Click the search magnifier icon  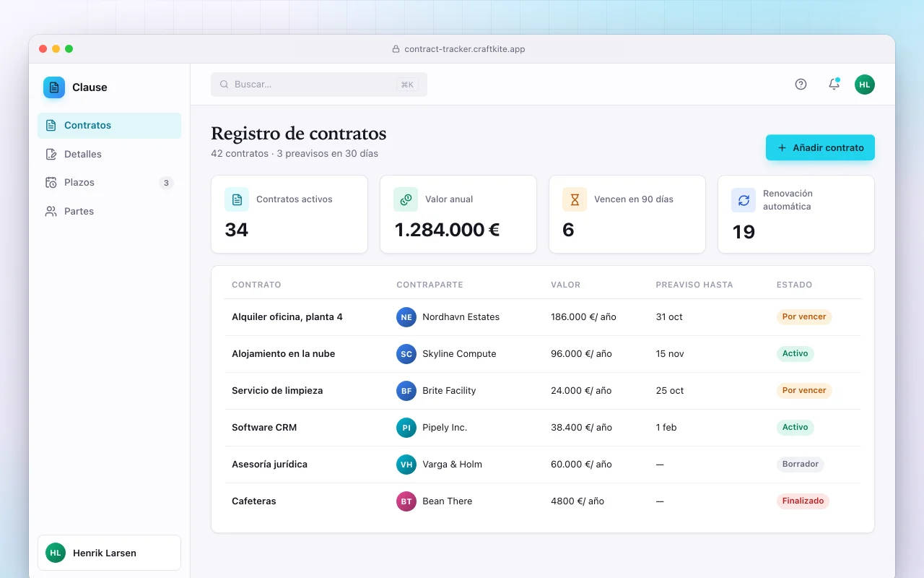click(224, 85)
